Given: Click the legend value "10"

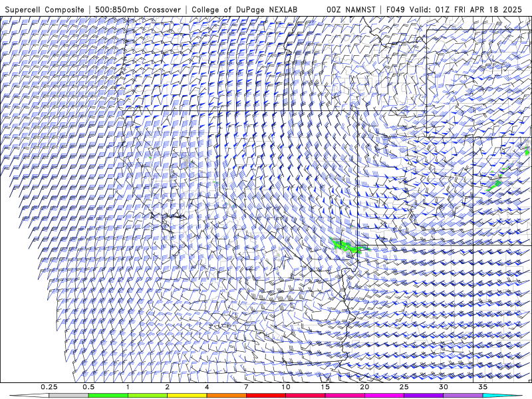Looking at the screenshot, I should point(286,387).
